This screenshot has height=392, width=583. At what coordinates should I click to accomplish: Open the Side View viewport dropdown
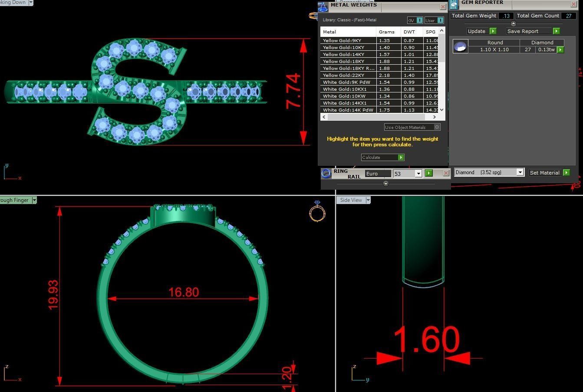pyautogui.click(x=368, y=200)
